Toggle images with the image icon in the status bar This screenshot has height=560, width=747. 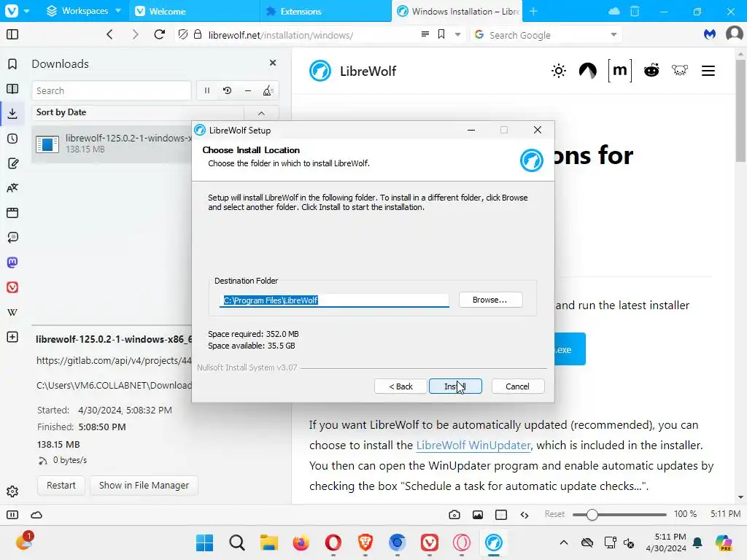click(477, 515)
